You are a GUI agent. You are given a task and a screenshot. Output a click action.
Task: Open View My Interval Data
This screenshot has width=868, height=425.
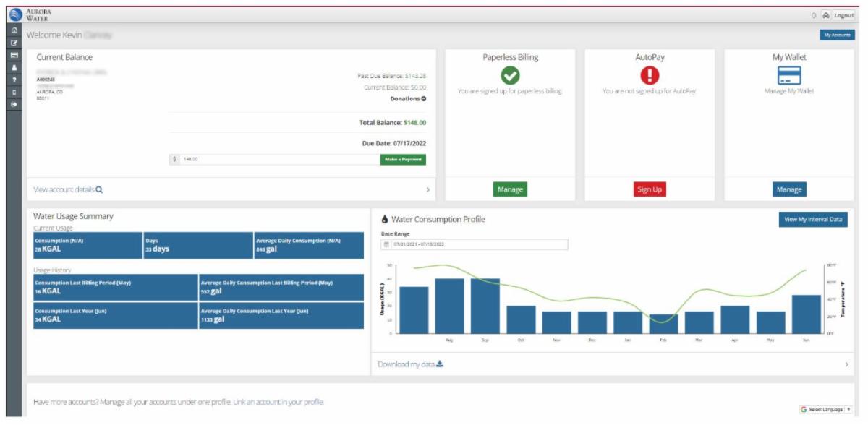click(x=813, y=220)
